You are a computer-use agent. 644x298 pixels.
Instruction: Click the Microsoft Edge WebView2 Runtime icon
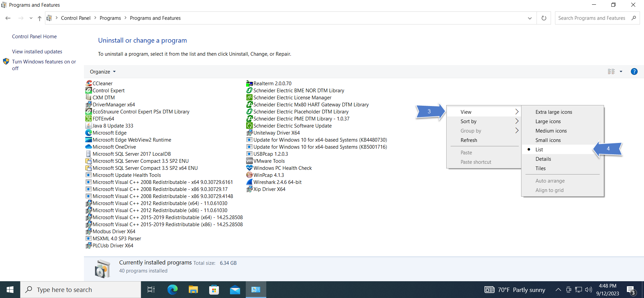tap(89, 140)
